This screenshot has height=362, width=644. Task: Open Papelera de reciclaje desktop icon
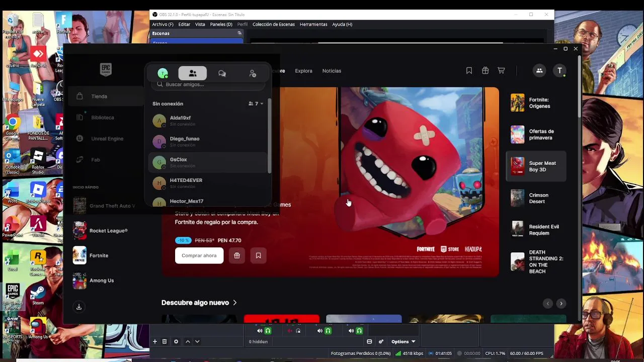13,25
